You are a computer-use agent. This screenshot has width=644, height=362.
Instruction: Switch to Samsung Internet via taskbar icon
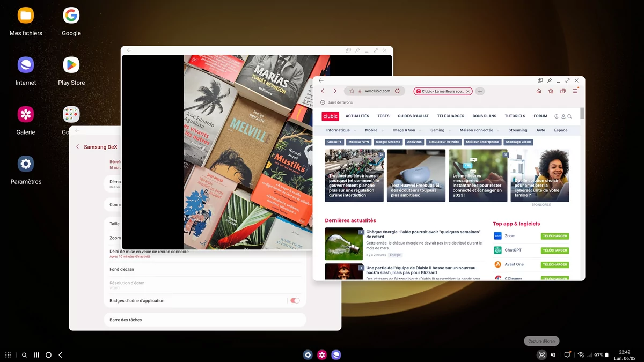pos(336,354)
